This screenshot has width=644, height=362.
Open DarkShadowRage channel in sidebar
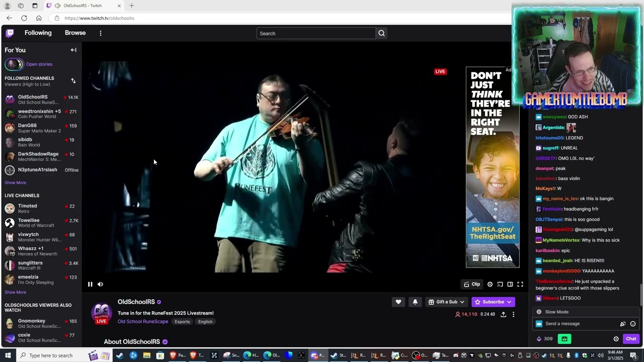[41, 156]
